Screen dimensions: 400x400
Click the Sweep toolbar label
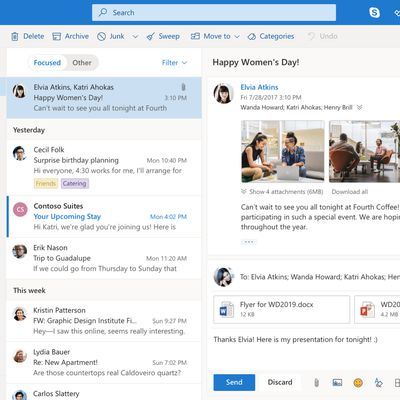(x=169, y=36)
